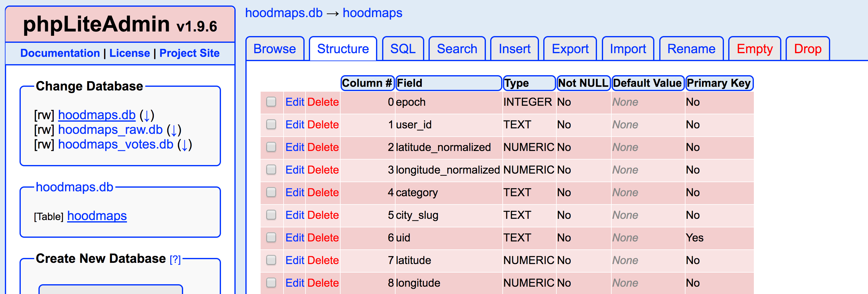Go to the SQL tab
Image resolution: width=868 pixels, height=294 pixels.
click(x=403, y=49)
